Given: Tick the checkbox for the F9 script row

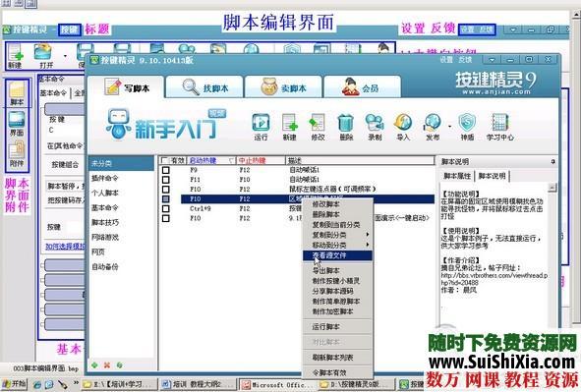Looking at the screenshot, I should point(165,170).
